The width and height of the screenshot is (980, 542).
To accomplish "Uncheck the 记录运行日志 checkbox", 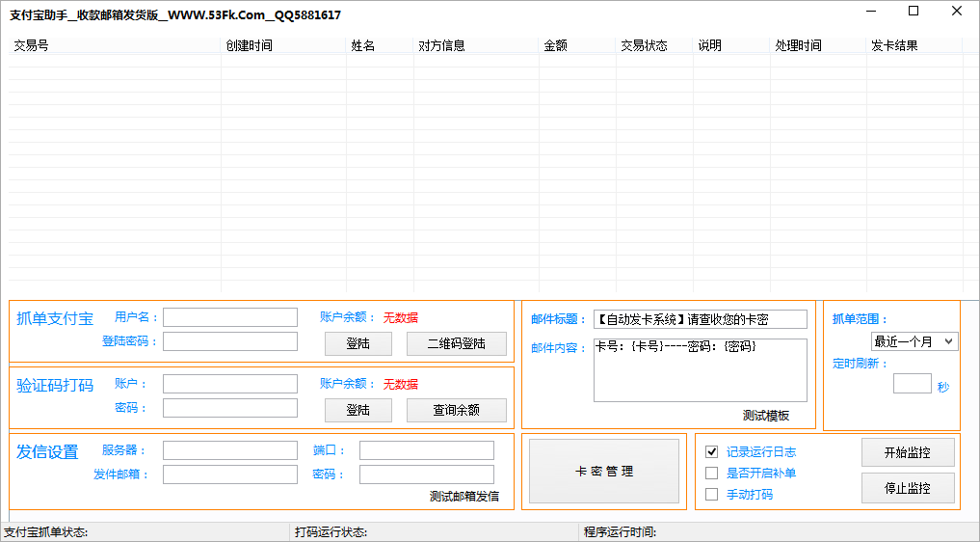I will (x=712, y=451).
